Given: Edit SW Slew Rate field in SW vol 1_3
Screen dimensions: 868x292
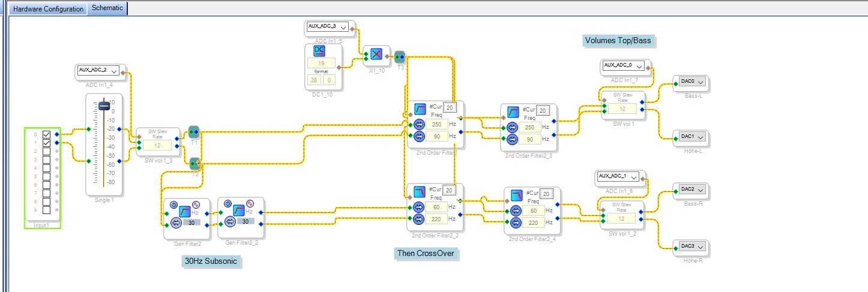Looking at the screenshot, I should point(157,146).
